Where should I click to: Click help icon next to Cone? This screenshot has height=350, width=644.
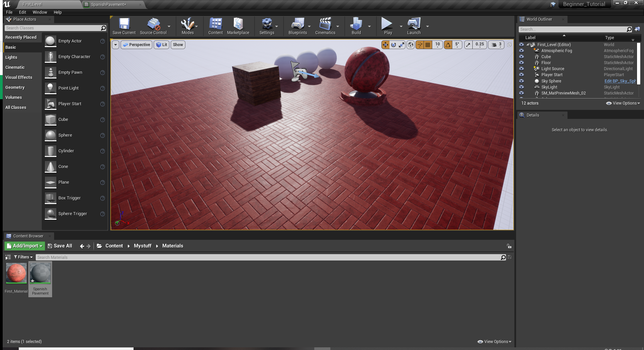[103, 167]
